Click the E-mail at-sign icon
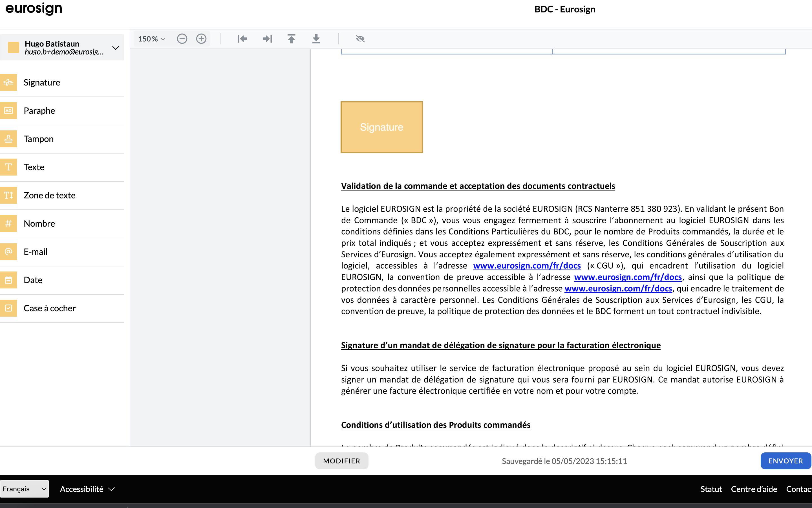Viewport: 812px width, 508px height. point(8,252)
